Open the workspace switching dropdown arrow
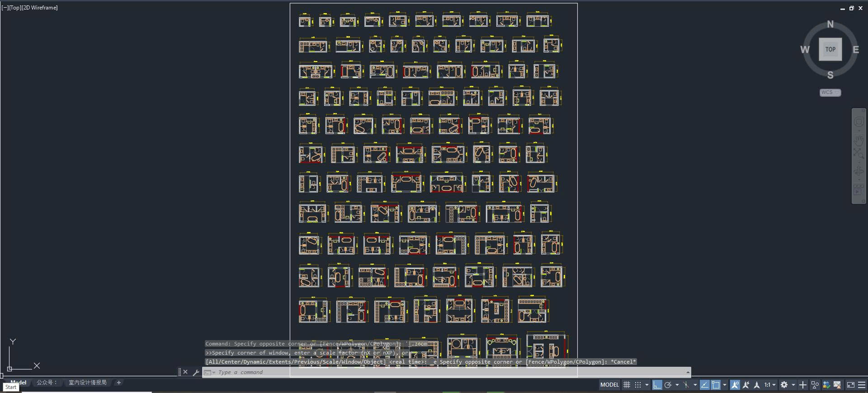The height and width of the screenshot is (393, 868). pos(793,385)
